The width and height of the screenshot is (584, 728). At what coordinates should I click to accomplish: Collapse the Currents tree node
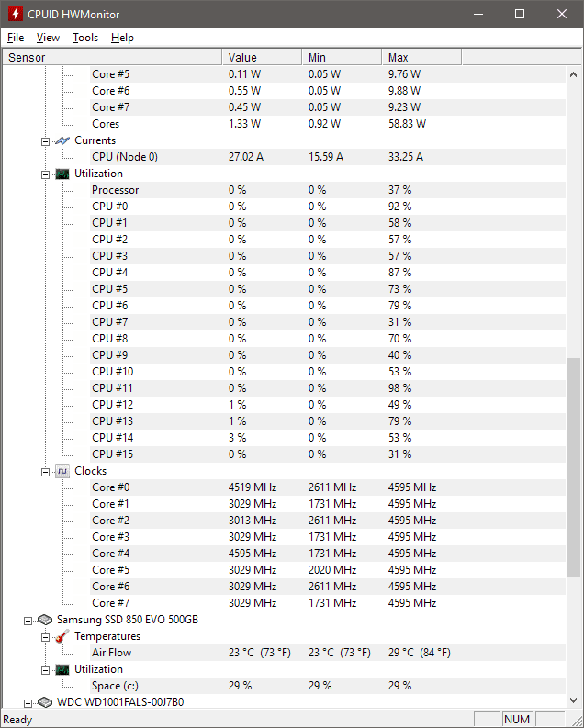[x=45, y=141]
